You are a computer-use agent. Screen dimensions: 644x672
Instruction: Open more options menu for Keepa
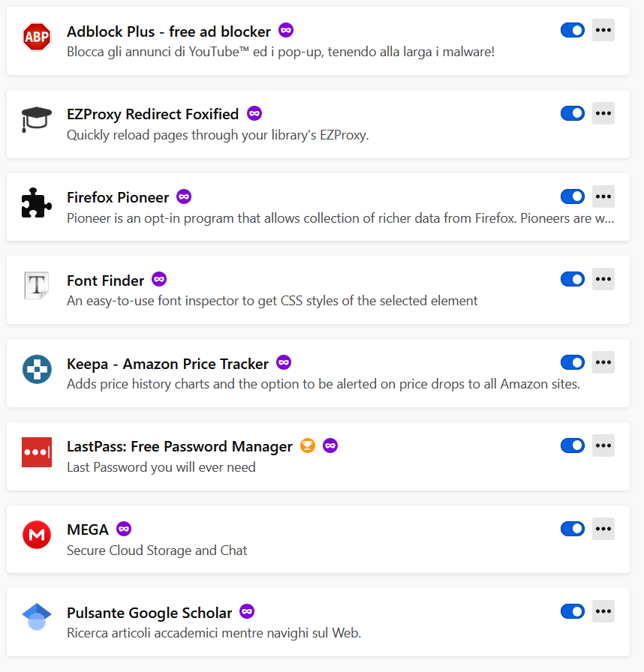click(x=603, y=363)
